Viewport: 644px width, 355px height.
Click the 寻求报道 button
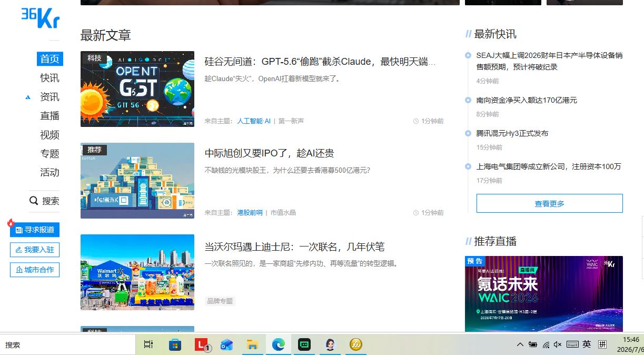(35, 230)
